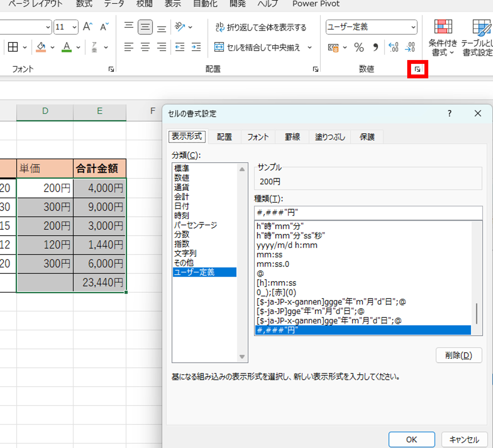
Task: Select format yyyy/m/d h:mm
Action: click(x=363, y=245)
